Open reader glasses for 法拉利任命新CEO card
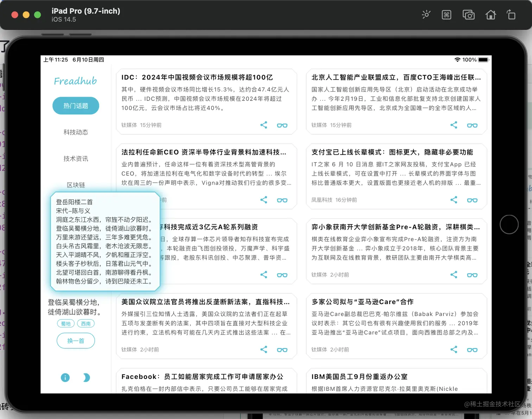This screenshot has height=419, width=532. 282,200
